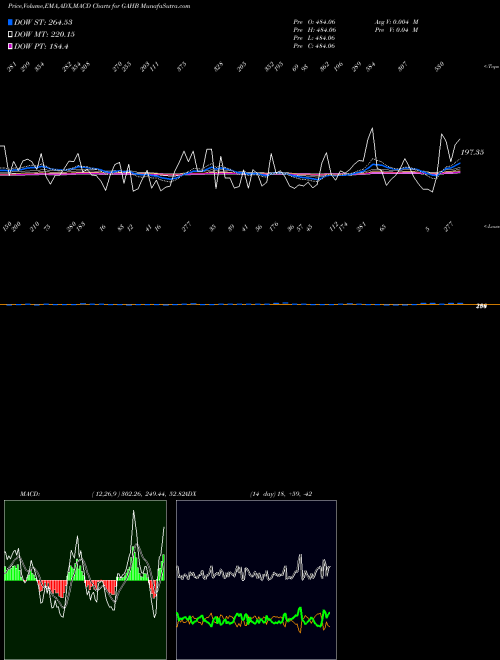Click the '328' top value label
500x660 pixels.
(218, 67)
